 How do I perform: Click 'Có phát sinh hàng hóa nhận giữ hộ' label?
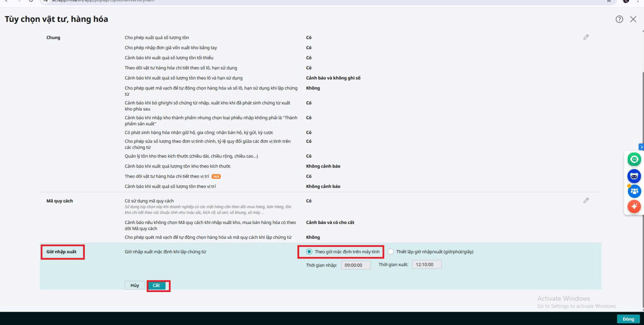(x=199, y=132)
